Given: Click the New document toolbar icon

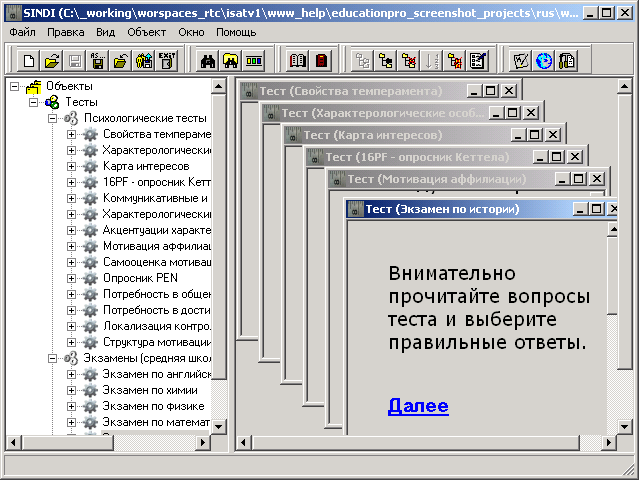Looking at the screenshot, I should (29, 61).
